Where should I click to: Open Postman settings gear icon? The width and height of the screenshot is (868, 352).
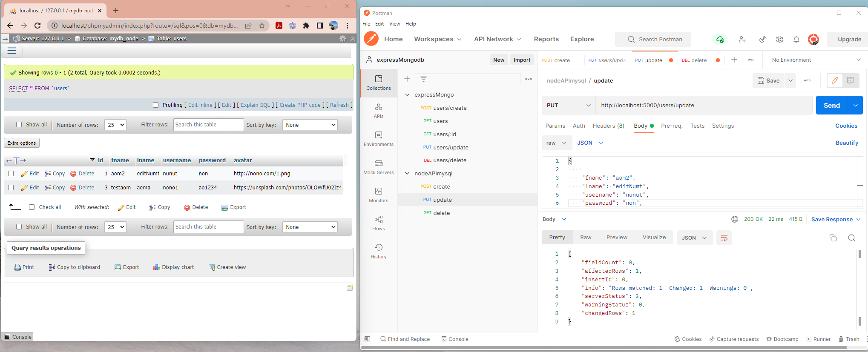point(779,39)
